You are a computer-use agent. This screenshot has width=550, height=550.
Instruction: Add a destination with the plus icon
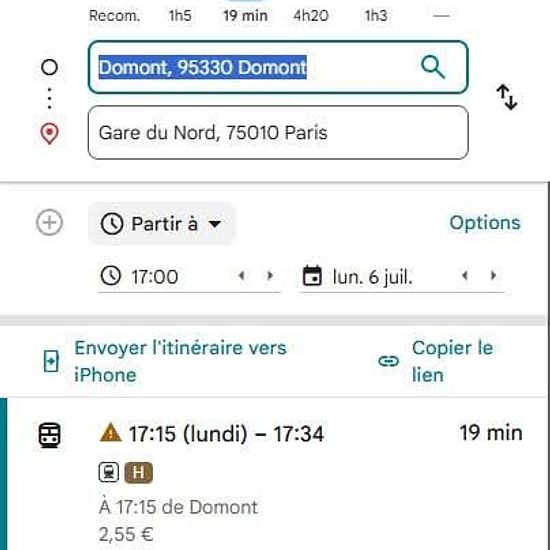(49, 222)
